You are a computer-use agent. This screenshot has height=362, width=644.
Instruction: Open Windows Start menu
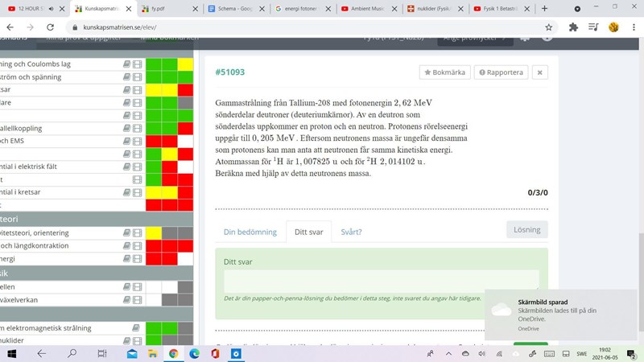tap(12, 353)
